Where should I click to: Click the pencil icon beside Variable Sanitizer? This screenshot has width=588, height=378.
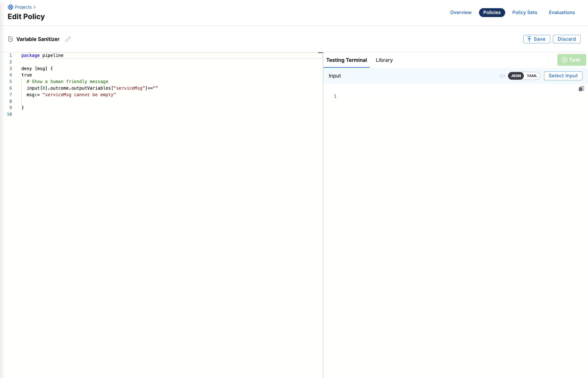(x=68, y=39)
